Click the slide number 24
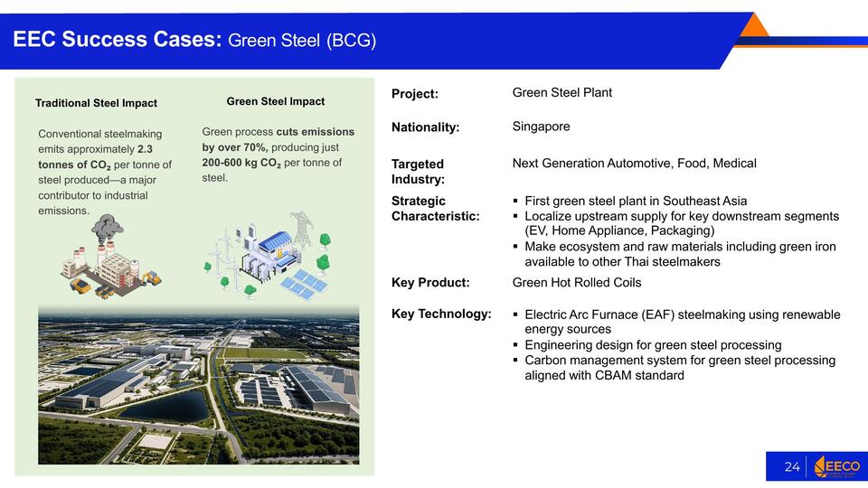Viewport: 868px width, 488px height. click(x=791, y=467)
